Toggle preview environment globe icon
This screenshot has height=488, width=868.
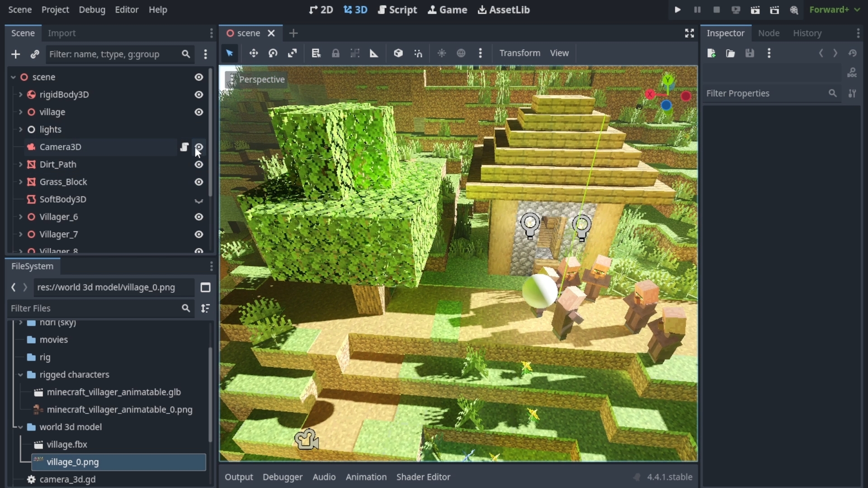461,53
